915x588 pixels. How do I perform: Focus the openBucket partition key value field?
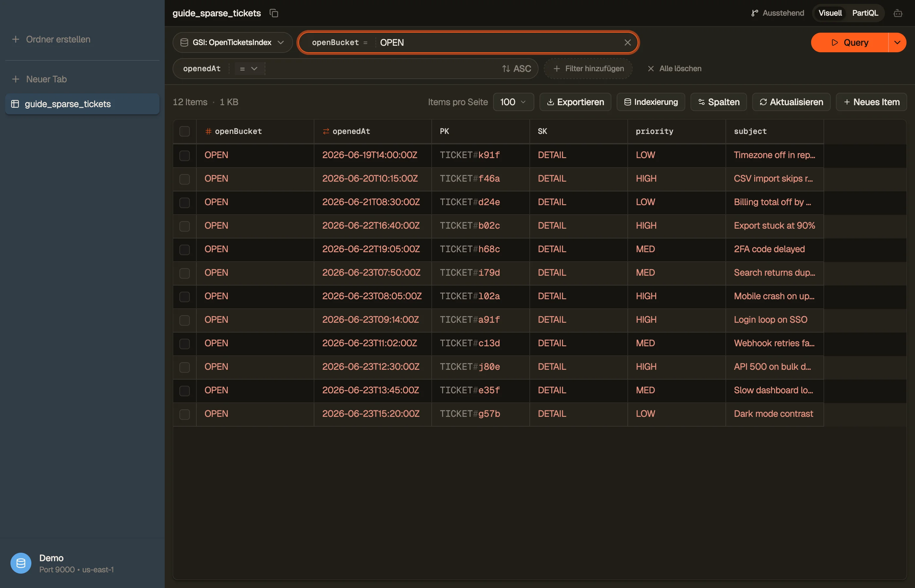coord(496,42)
